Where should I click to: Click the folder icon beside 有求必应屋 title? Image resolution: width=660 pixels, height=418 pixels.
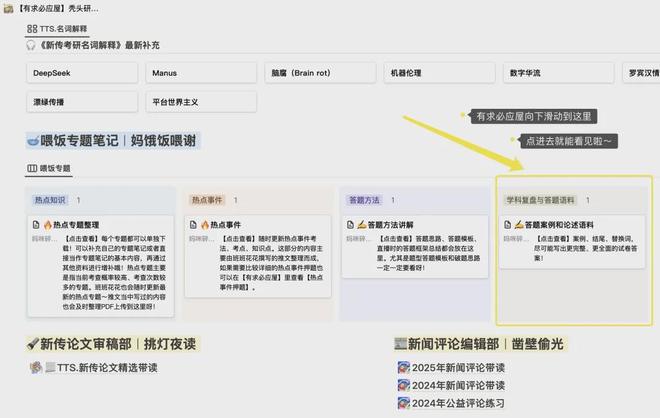pyautogui.click(x=8, y=8)
